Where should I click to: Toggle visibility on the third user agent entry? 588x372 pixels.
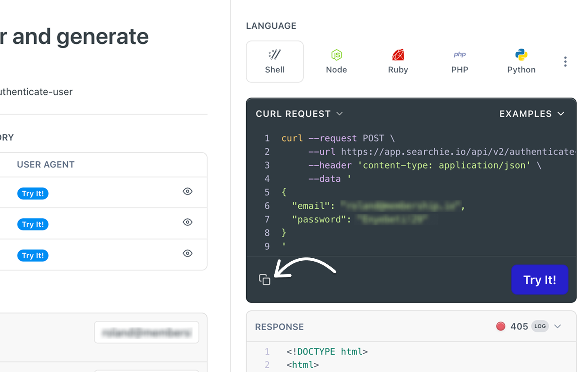pos(188,253)
